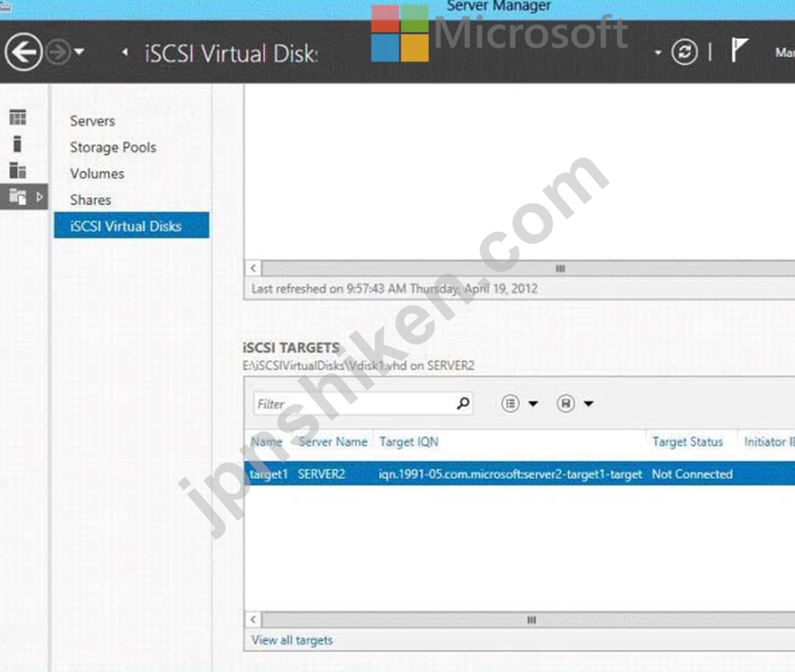Open the Servers page
Screen dimensions: 795x672
(92, 121)
